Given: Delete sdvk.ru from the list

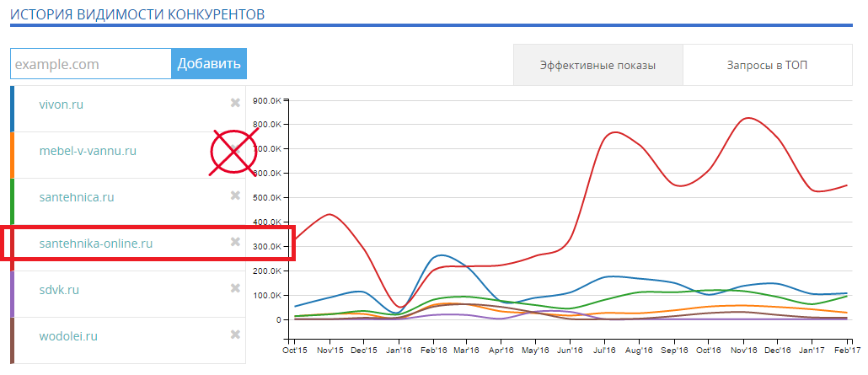Looking at the screenshot, I should pos(235,288).
